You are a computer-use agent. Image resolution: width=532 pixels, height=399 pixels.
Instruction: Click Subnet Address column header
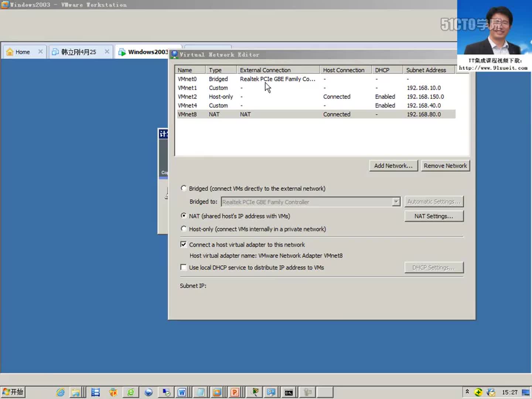click(429, 70)
